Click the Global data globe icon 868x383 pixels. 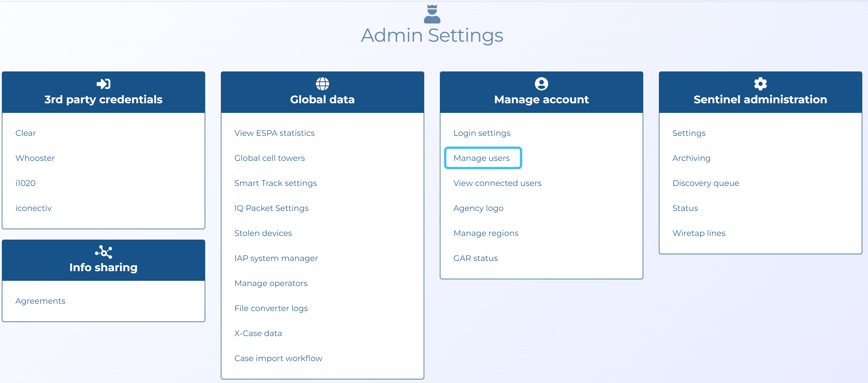click(x=322, y=83)
